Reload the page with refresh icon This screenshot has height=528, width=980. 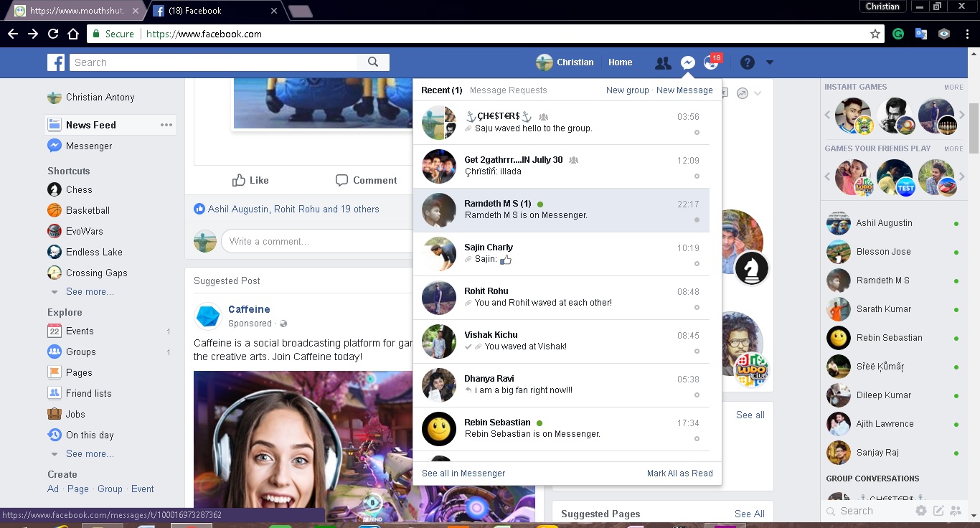[52, 34]
